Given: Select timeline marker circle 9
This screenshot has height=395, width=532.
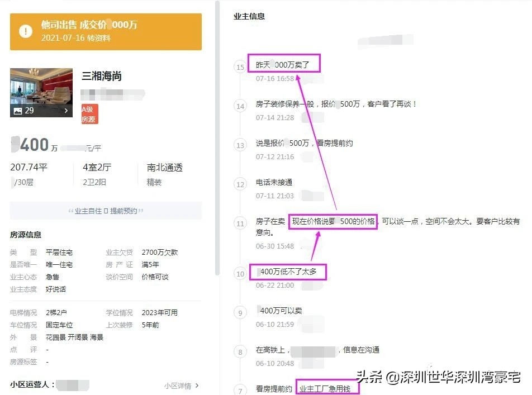Looking at the screenshot, I should point(240,313).
